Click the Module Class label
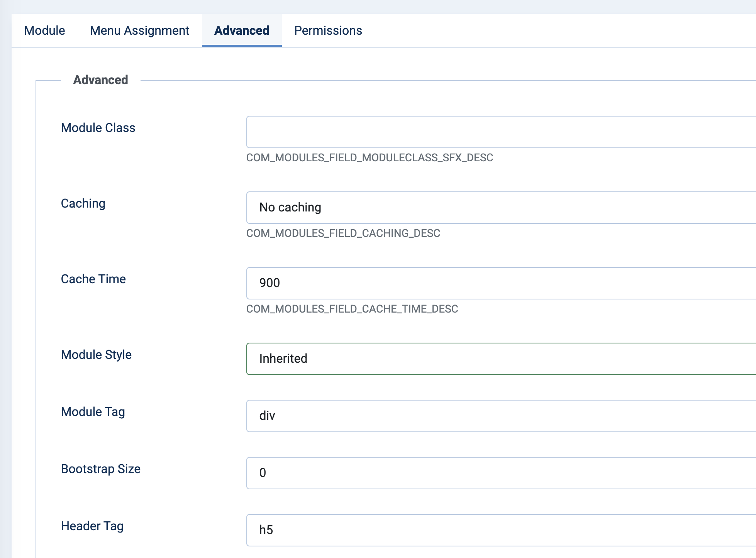756x558 pixels. coord(98,128)
